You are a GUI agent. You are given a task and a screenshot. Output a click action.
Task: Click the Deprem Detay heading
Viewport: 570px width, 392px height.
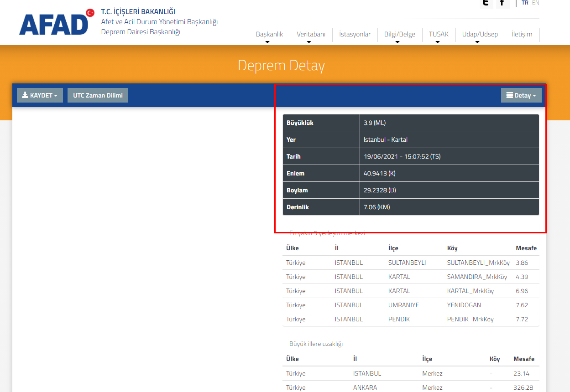coord(281,66)
